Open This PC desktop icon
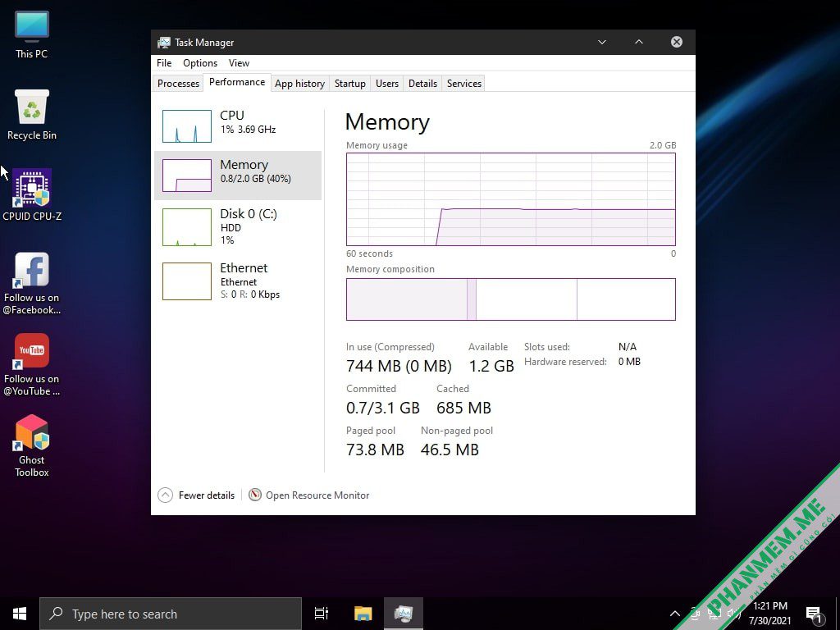The image size is (840, 630). tap(32, 34)
